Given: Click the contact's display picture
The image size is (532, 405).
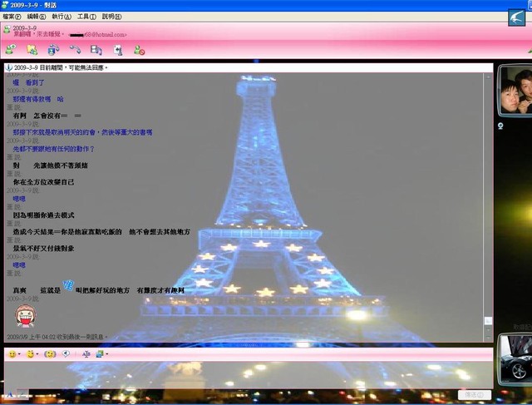Looking at the screenshot, I should click(x=515, y=91).
